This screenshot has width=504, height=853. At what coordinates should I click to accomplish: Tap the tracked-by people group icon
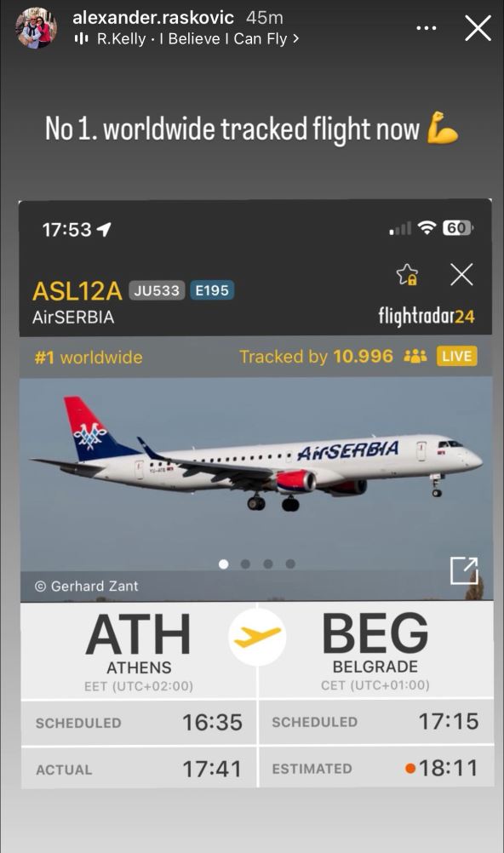point(415,357)
